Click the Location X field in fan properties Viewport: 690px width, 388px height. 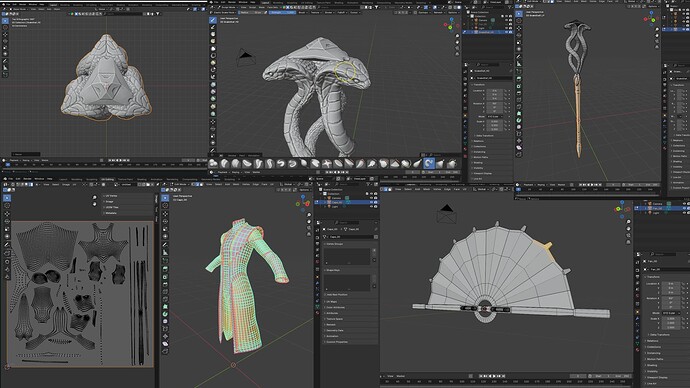(x=671, y=283)
